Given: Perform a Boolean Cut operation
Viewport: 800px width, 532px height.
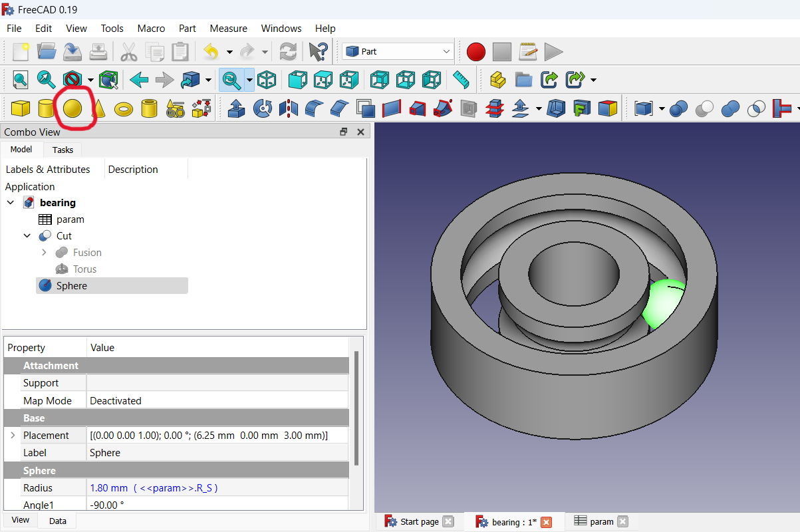Looking at the screenshot, I should coord(704,108).
